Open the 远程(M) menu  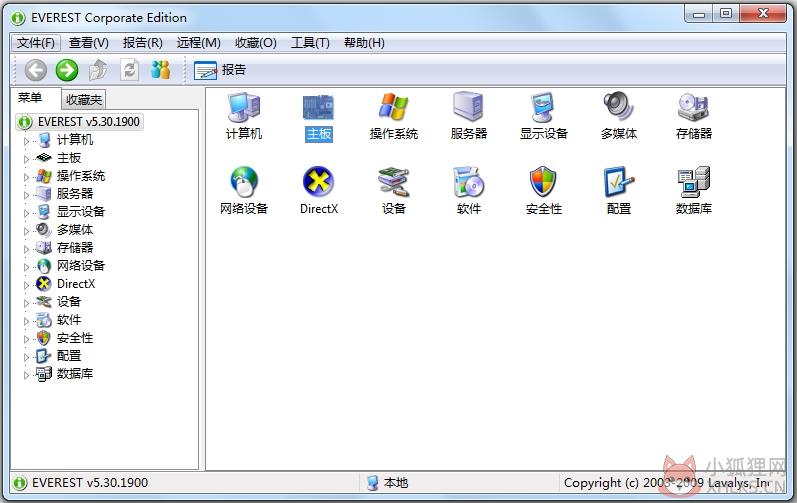pyautogui.click(x=199, y=43)
